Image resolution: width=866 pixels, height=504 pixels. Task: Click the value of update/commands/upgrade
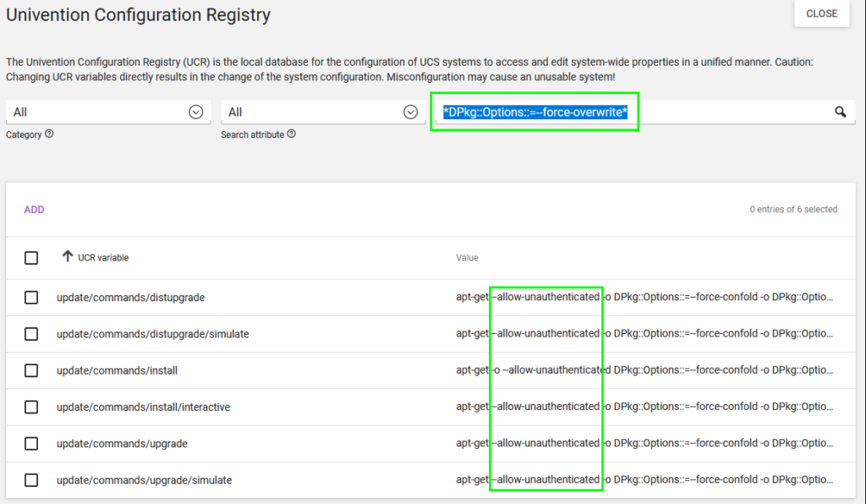(x=644, y=443)
